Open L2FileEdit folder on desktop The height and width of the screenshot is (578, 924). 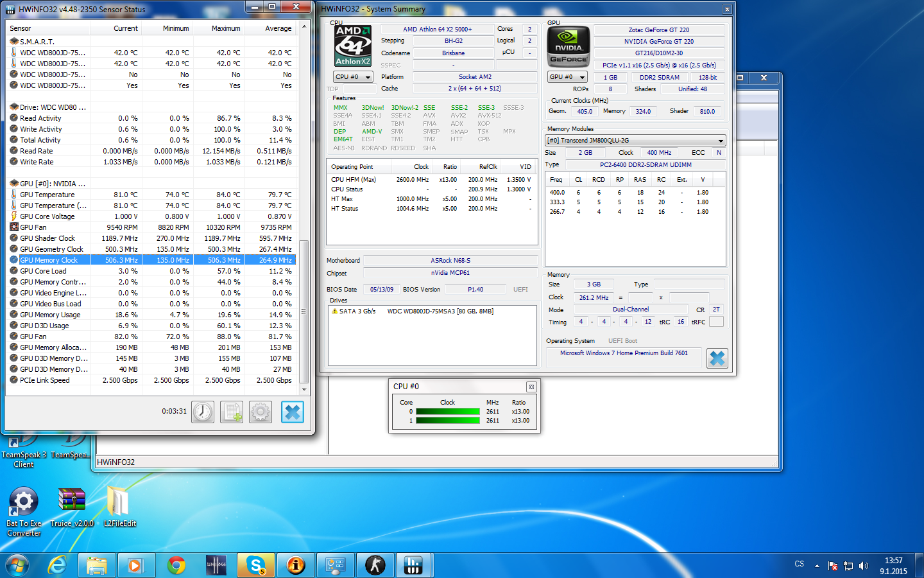coord(119,507)
